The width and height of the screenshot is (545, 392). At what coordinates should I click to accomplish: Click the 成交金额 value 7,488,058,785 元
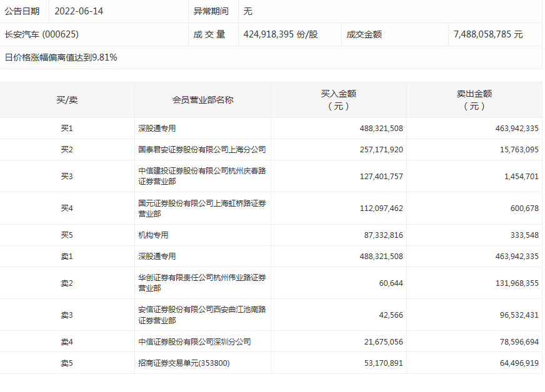pyautogui.click(x=488, y=34)
